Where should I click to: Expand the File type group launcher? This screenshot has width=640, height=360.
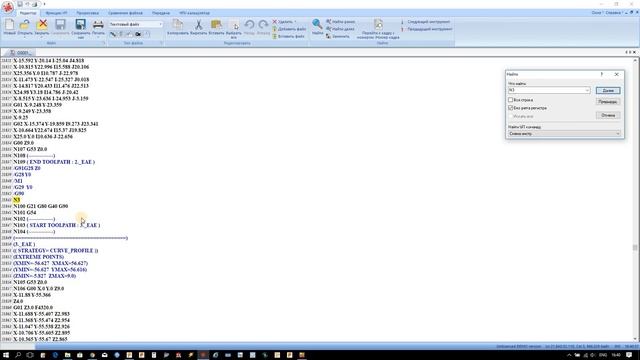161,43
